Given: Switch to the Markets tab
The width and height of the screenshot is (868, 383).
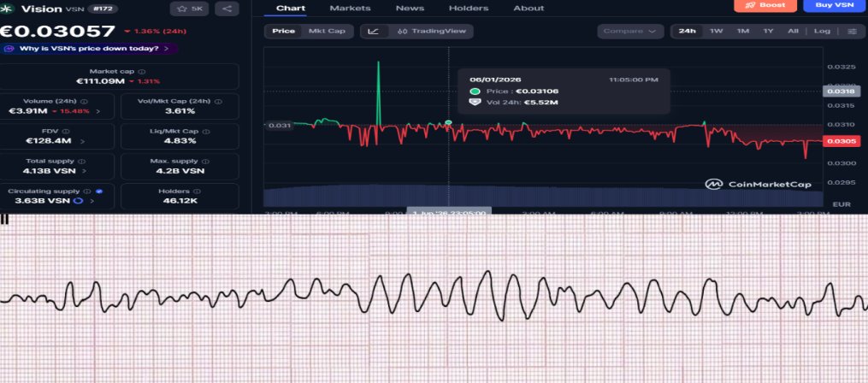Looking at the screenshot, I should tap(350, 9).
